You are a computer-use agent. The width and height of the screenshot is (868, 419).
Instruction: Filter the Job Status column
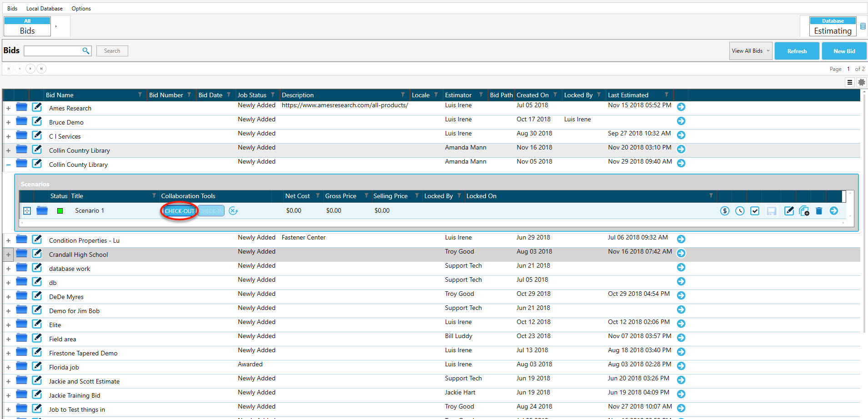(273, 95)
